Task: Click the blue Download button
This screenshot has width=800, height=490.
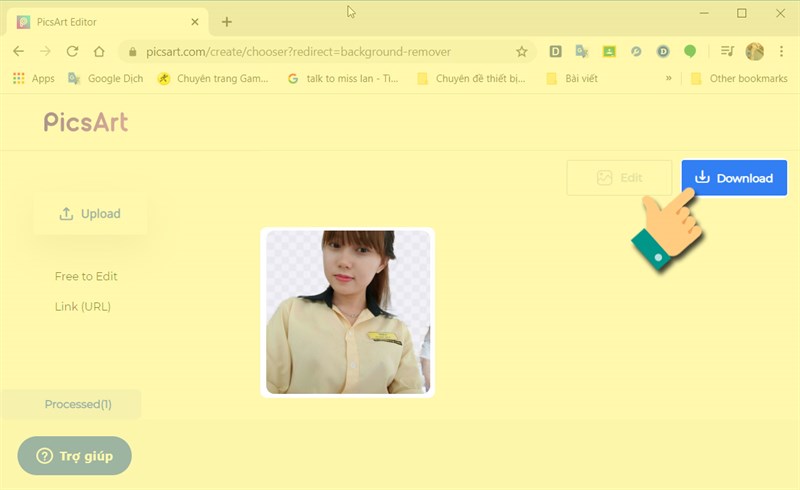Action: point(734,178)
